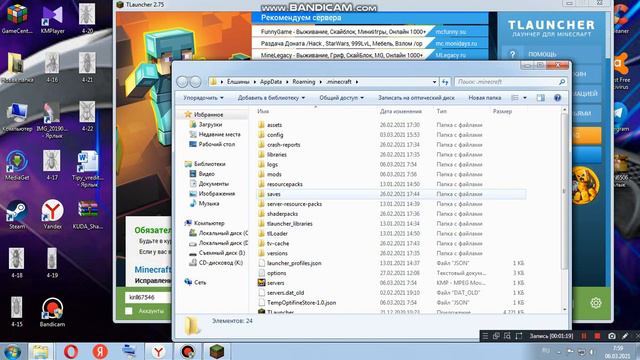Sort by the Size column header
This screenshot has height=360, width=640.
508,111
